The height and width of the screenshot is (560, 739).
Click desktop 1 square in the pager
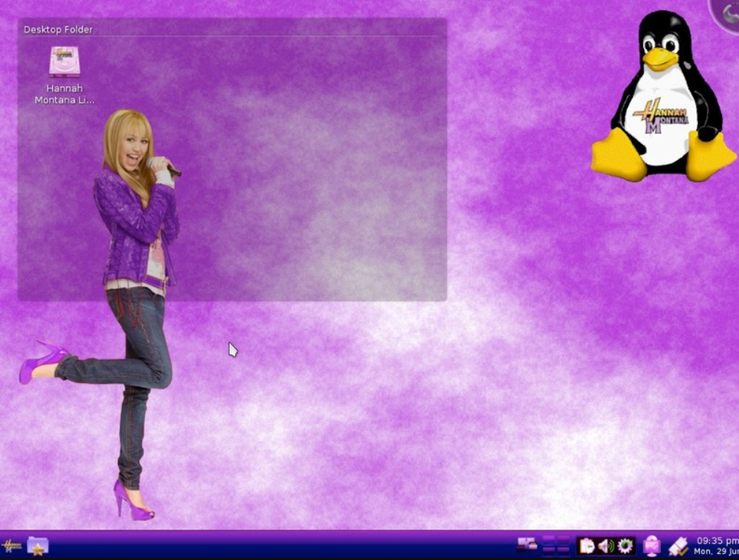click(x=549, y=540)
